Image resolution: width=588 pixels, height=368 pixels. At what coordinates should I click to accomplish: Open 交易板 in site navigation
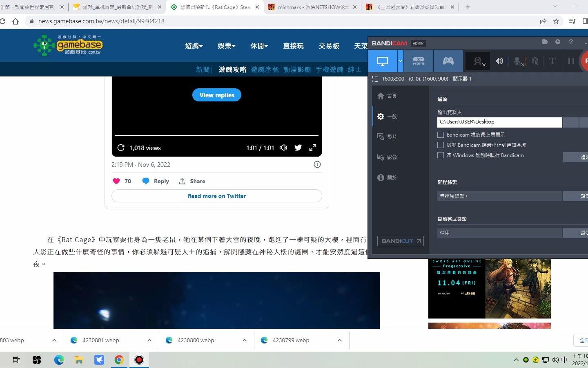pos(329,46)
